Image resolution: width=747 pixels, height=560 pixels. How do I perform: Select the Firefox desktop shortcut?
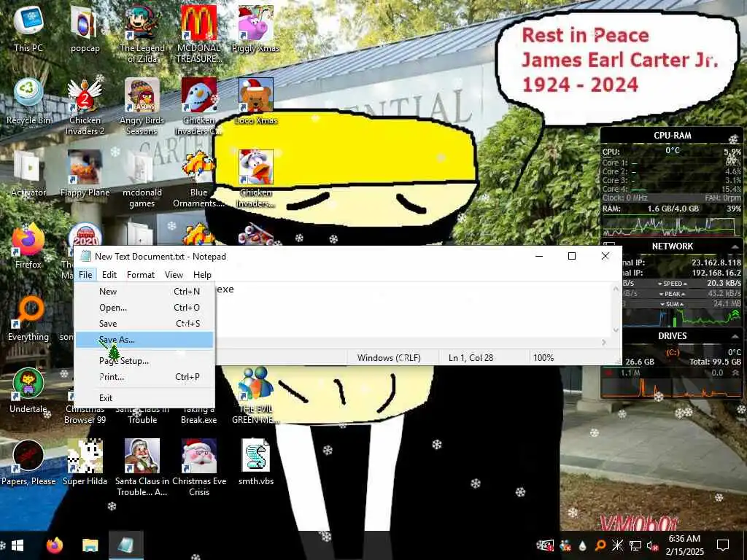[x=28, y=246]
